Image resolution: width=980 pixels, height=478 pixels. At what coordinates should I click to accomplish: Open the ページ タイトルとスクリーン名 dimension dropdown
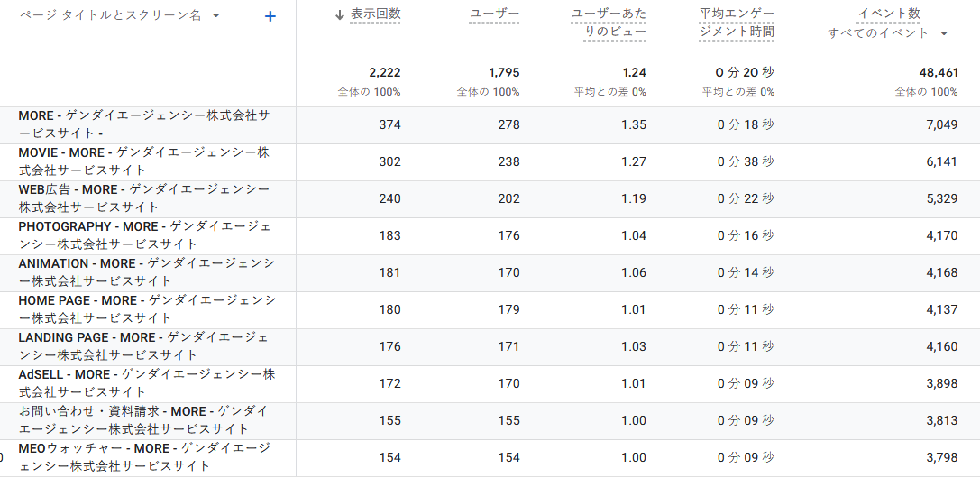[x=215, y=16]
